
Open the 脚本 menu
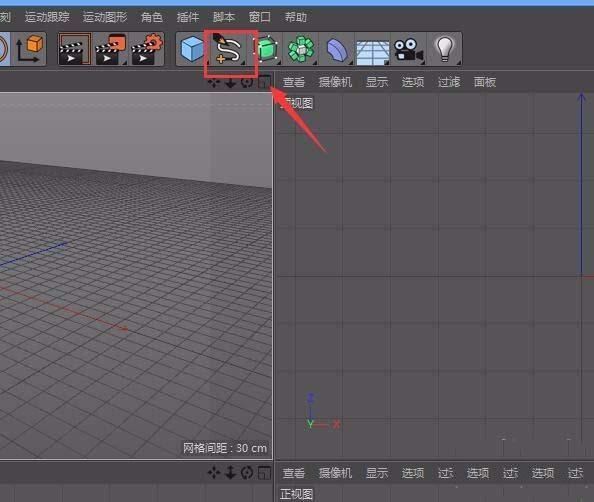tap(224, 17)
